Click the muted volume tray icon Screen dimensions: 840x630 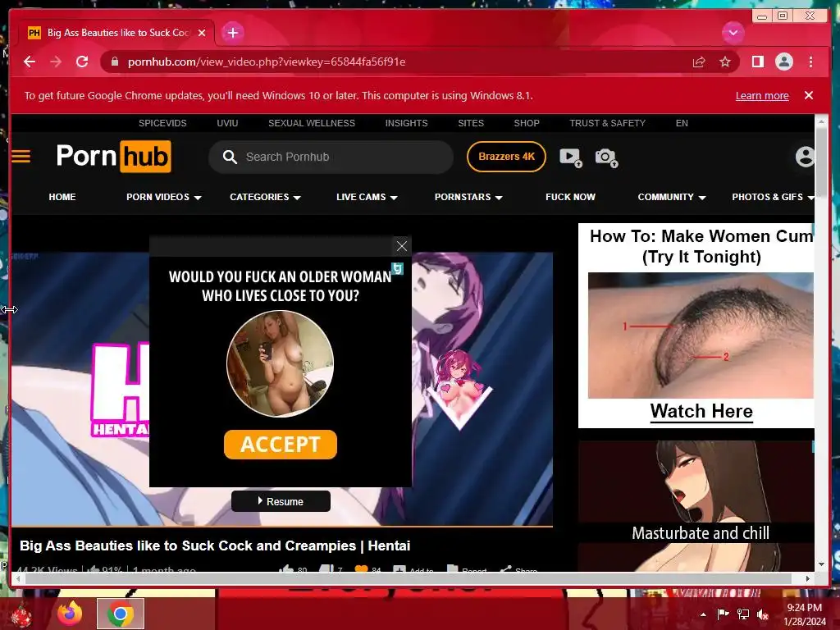[x=763, y=614]
